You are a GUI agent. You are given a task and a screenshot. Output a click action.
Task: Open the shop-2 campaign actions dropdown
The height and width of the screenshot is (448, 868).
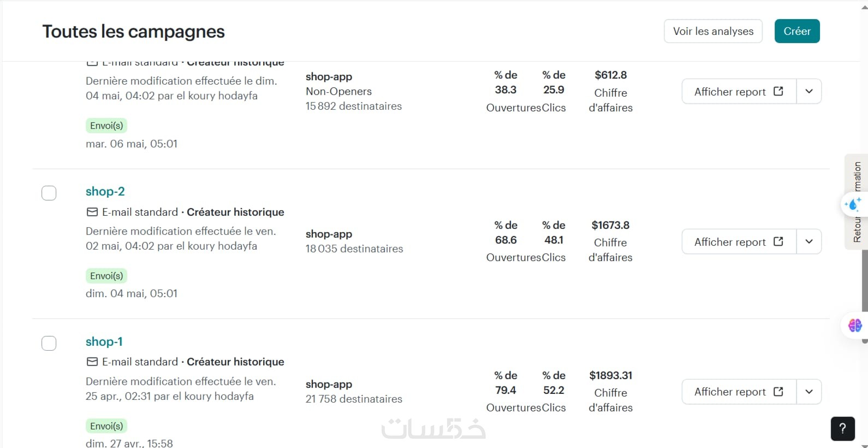click(x=809, y=241)
